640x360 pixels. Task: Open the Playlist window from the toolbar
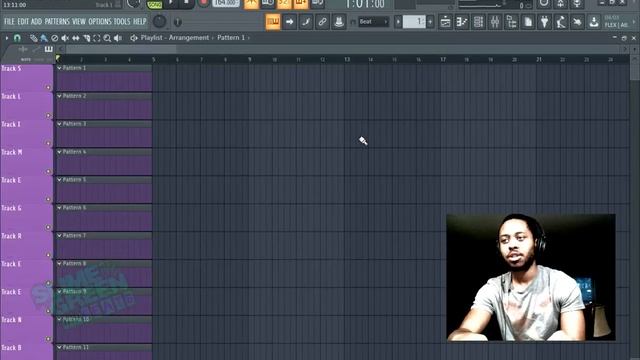click(445, 22)
